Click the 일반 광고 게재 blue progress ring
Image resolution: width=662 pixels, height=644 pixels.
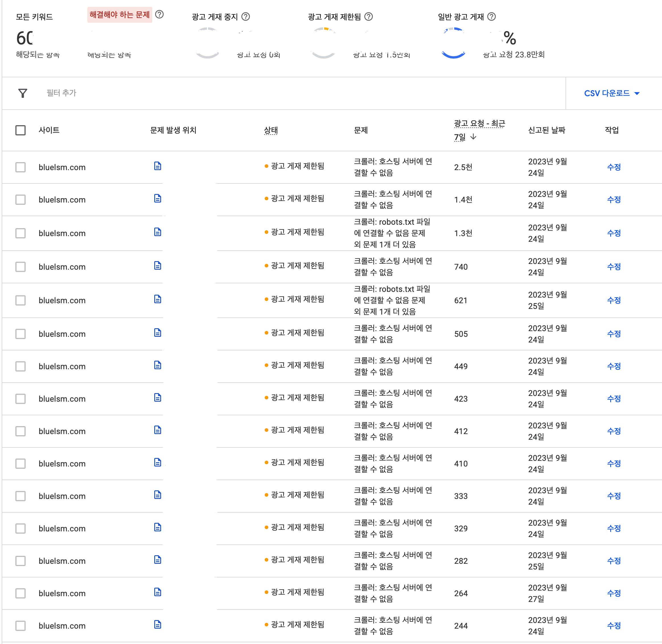coord(453,43)
